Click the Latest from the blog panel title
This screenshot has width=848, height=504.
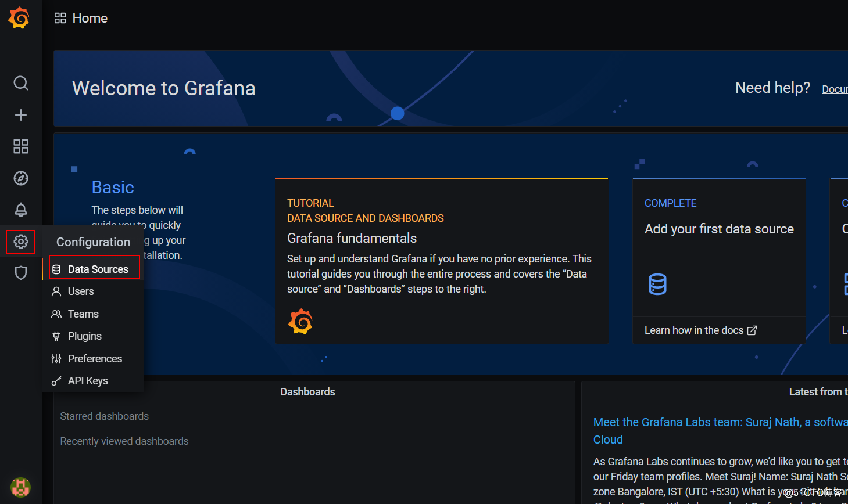click(x=818, y=392)
